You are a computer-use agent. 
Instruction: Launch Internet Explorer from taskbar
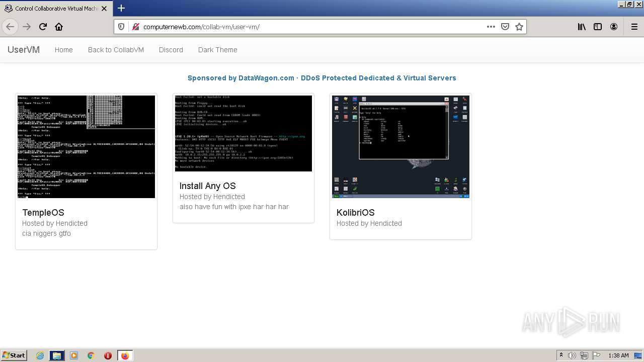click(x=40, y=355)
